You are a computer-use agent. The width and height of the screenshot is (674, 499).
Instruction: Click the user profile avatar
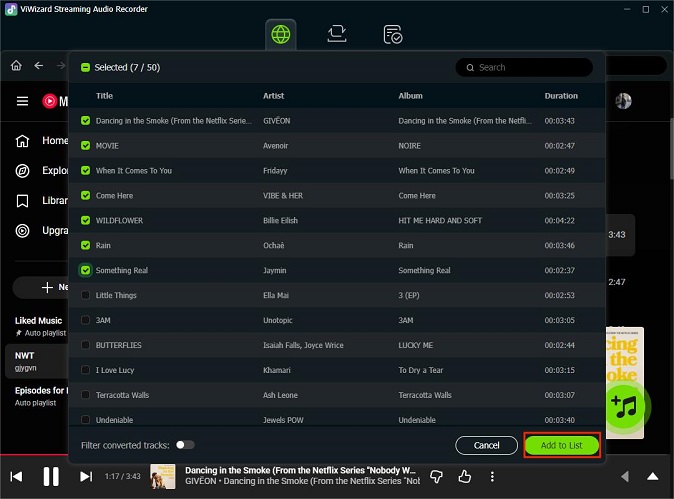coord(623,101)
